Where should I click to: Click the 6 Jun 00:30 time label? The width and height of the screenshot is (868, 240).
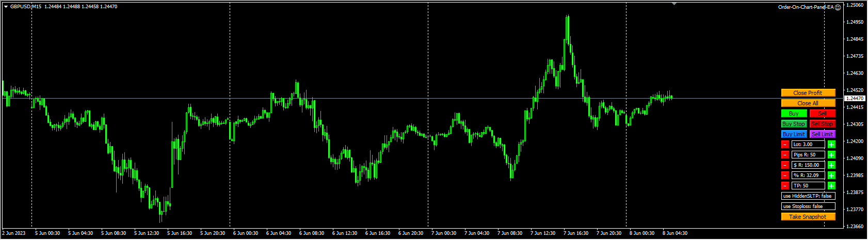[x=246, y=233]
